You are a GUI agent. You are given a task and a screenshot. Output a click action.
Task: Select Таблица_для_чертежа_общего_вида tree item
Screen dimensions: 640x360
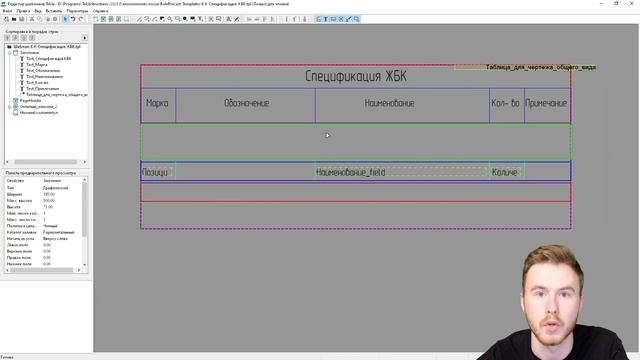coord(57,94)
